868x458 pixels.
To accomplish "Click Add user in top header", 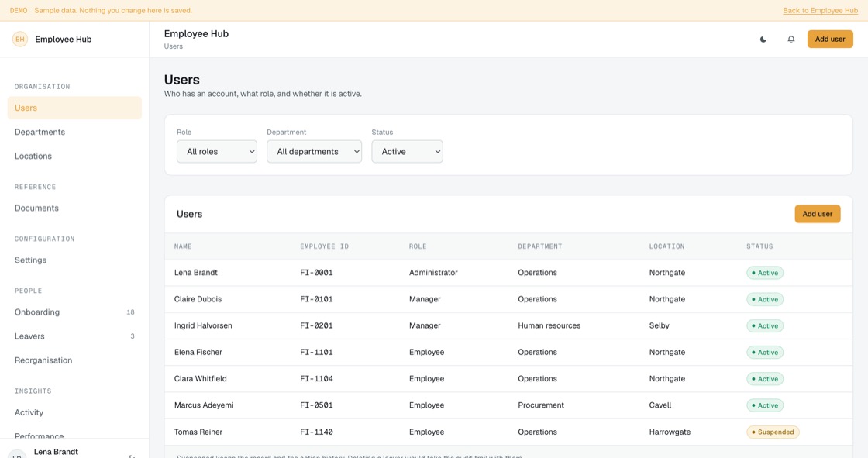I will 830,40.
